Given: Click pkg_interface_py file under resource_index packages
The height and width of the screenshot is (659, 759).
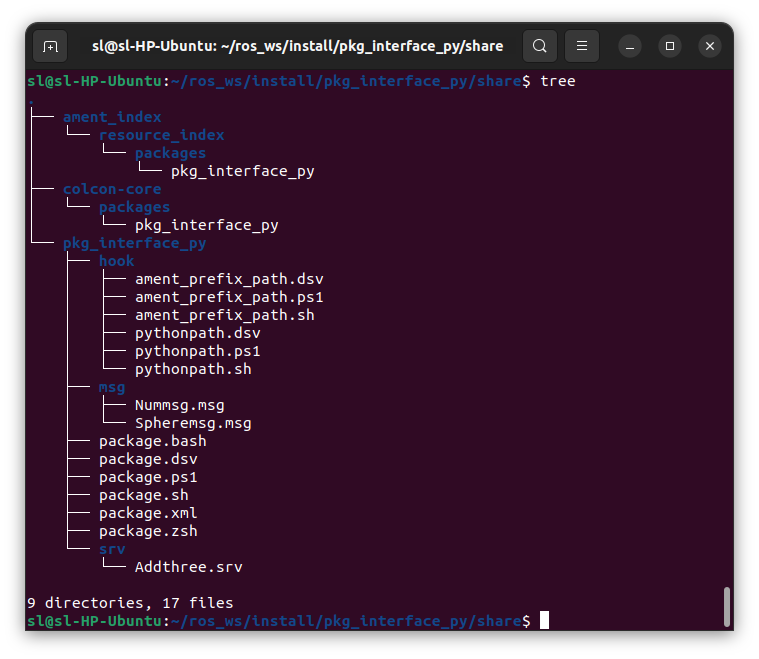Looking at the screenshot, I should pos(243,171).
